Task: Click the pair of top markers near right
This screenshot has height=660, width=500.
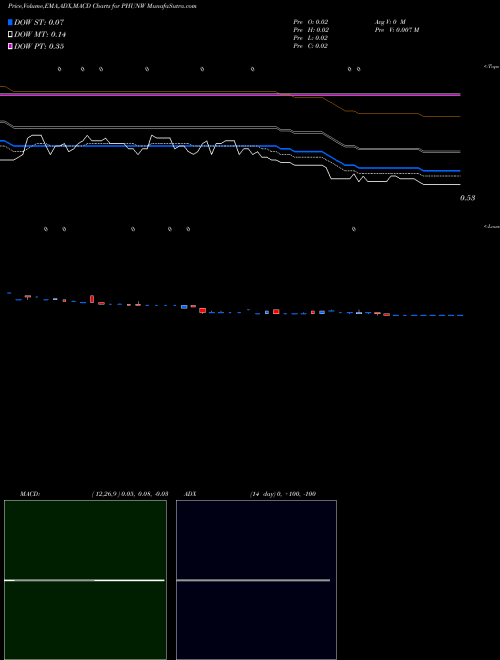Action: pyautogui.click(x=354, y=69)
